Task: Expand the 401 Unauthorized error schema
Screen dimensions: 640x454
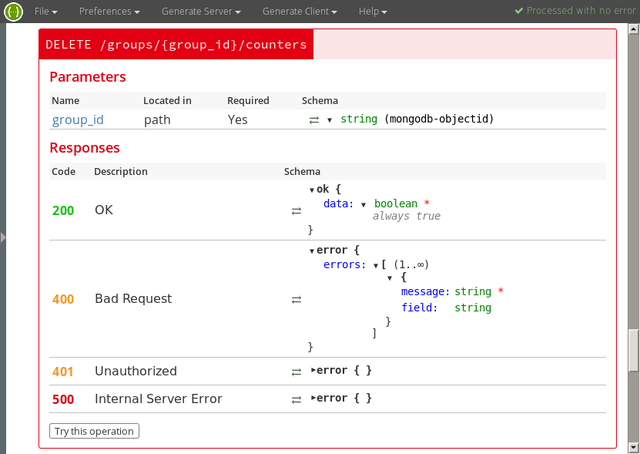Action: coord(313,370)
